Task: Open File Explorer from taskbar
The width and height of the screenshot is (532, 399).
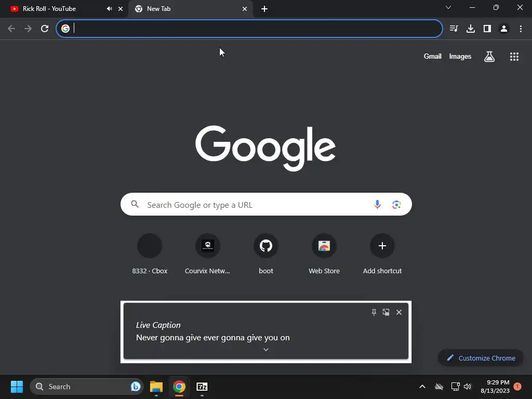Action: click(156, 387)
